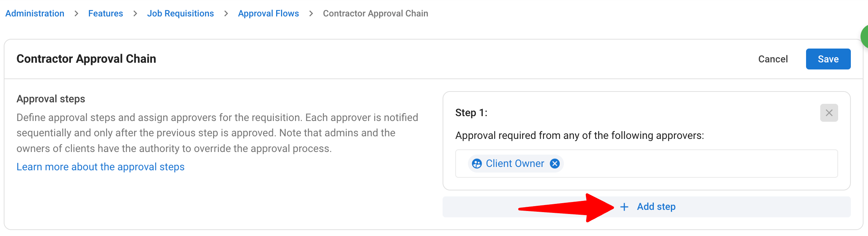Click the chevron after Job Requisitions breadcrumb

coord(226,13)
